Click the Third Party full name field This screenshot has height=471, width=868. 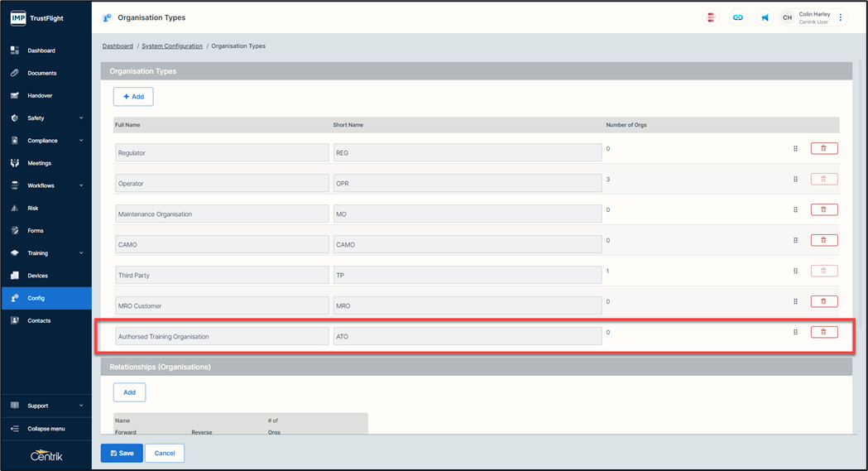click(222, 275)
